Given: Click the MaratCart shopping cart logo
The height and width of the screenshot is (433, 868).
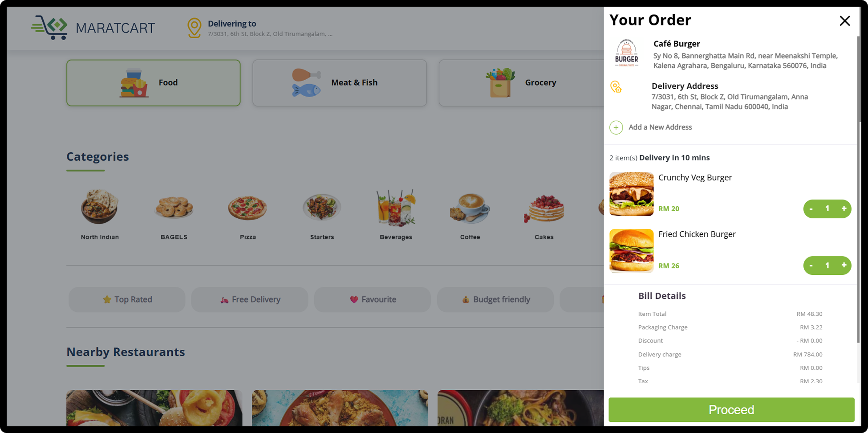Looking at the screenshot, I should 49,28.
